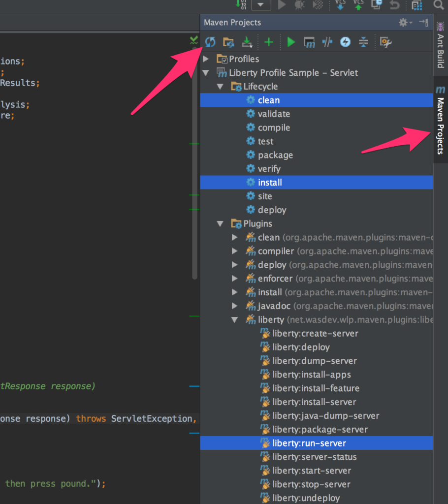The height and width of the screenshot is (504, 448).
Task: Expand the javadoc plugin node
Action: tap(235, 306)
